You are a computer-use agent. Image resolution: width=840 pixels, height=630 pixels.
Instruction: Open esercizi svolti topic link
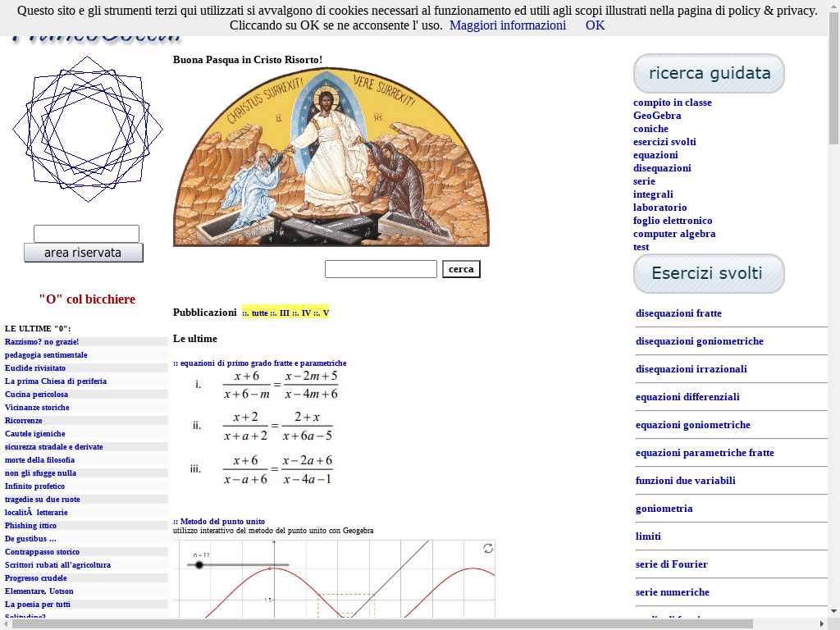tap(664, 141)
